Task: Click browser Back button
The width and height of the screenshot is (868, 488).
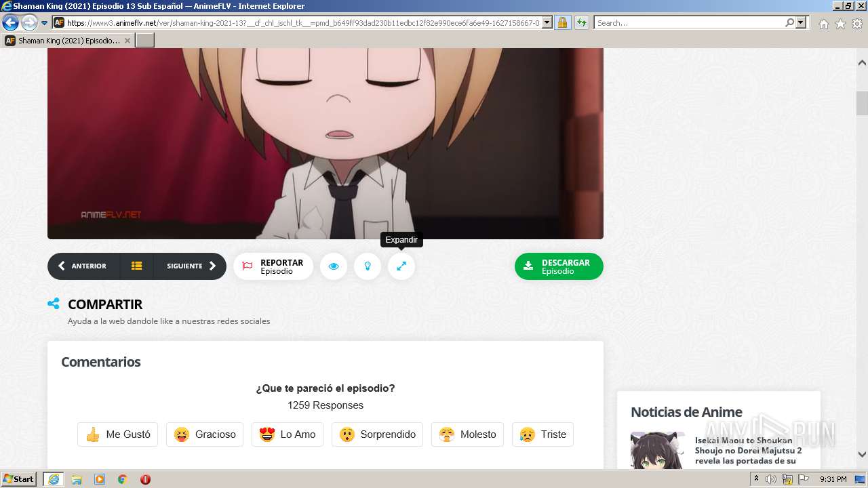Action: (10, 22)
